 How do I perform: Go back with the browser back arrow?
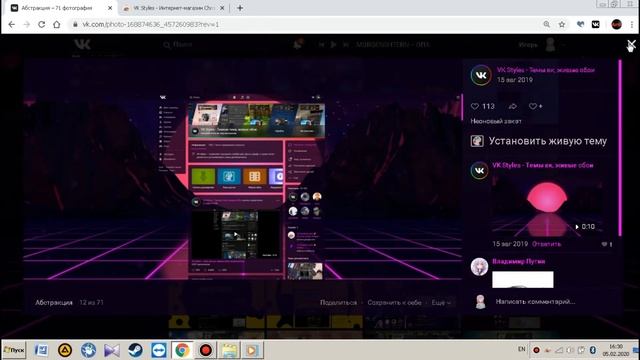11,24
